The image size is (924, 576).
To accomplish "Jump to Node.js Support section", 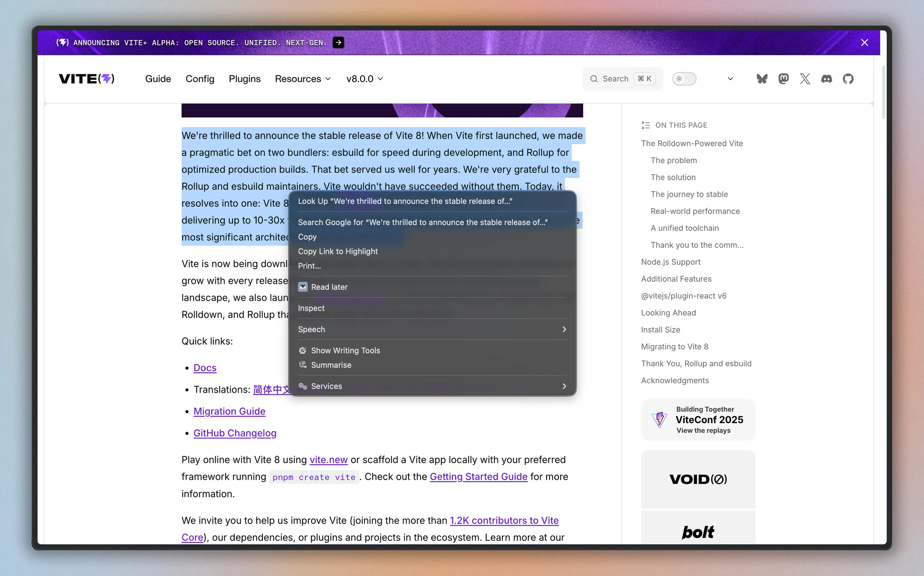I will tap(671, 262).
